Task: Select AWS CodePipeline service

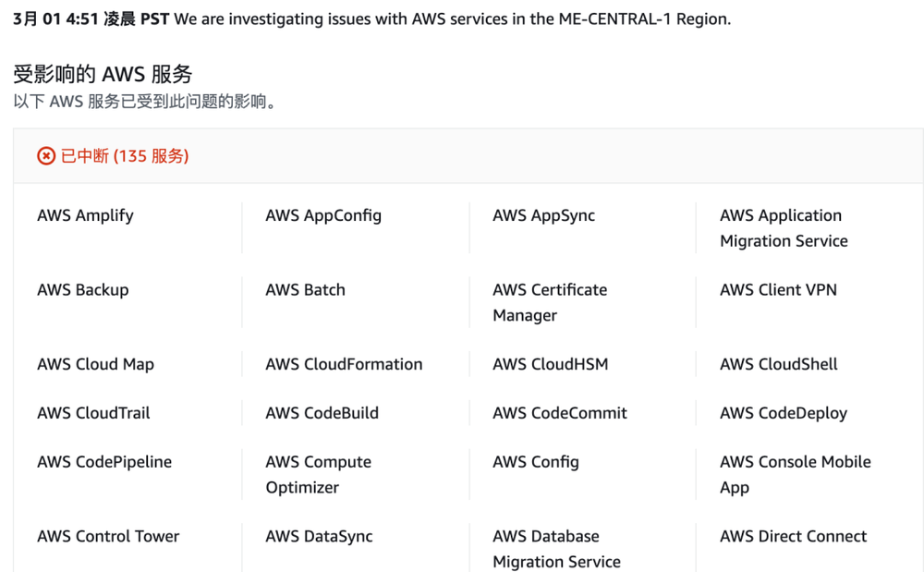Action: coord(104,462)
